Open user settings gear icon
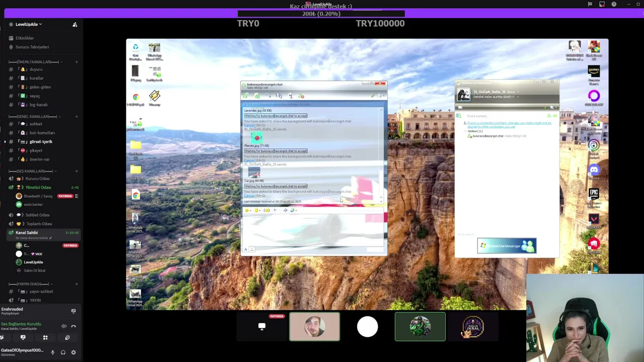This screenshot has height=362, width=644. 73,352
